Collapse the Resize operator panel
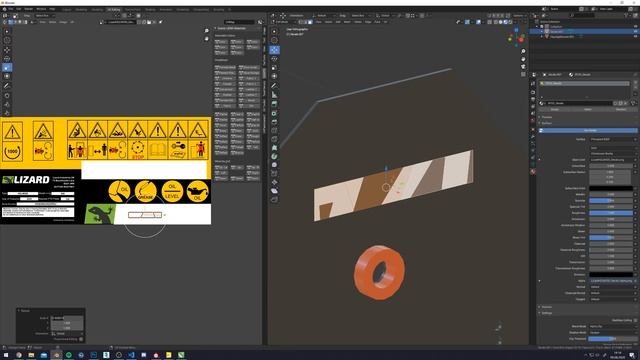The height and width of the screenshot is (360, 640). coord(24,311)
